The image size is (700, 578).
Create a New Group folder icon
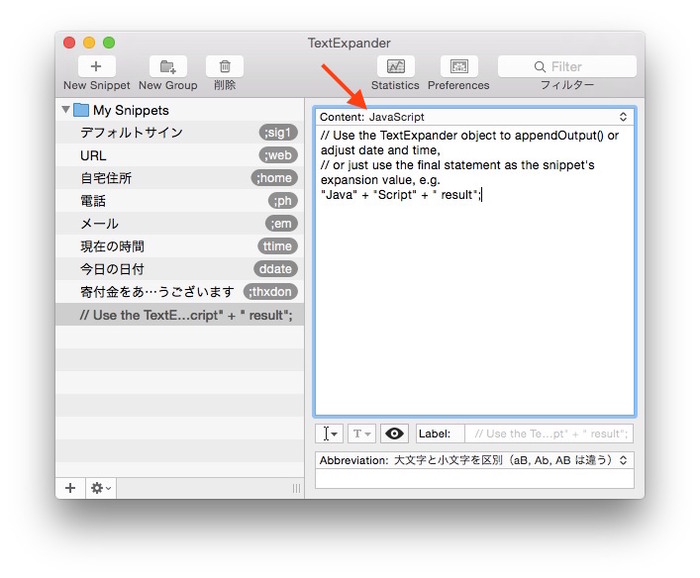click(168, 67)
